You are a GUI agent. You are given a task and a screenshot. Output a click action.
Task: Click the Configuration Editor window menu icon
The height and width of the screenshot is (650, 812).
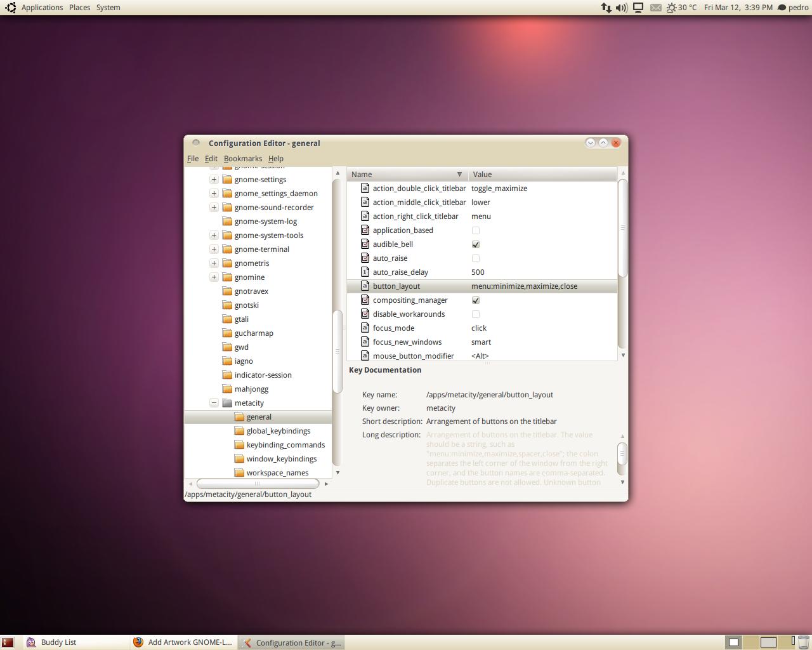(x=196, y=143)
